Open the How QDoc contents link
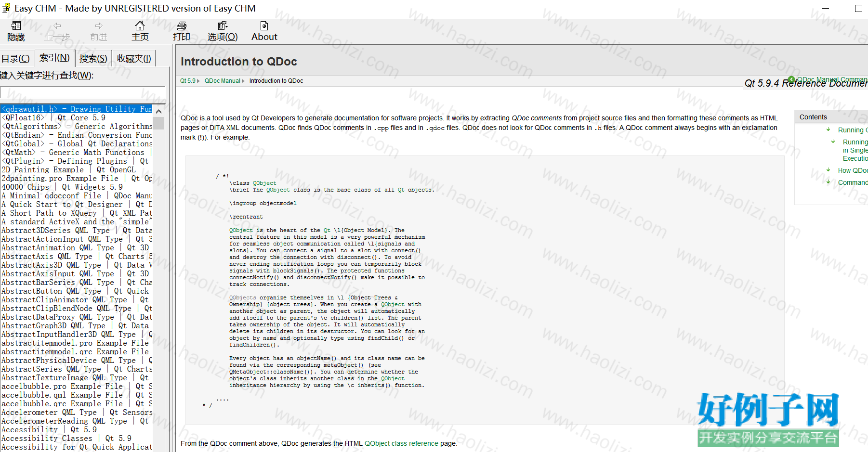Screen dimensions: 868x452 pyautogui.click(x=853, y=170)
